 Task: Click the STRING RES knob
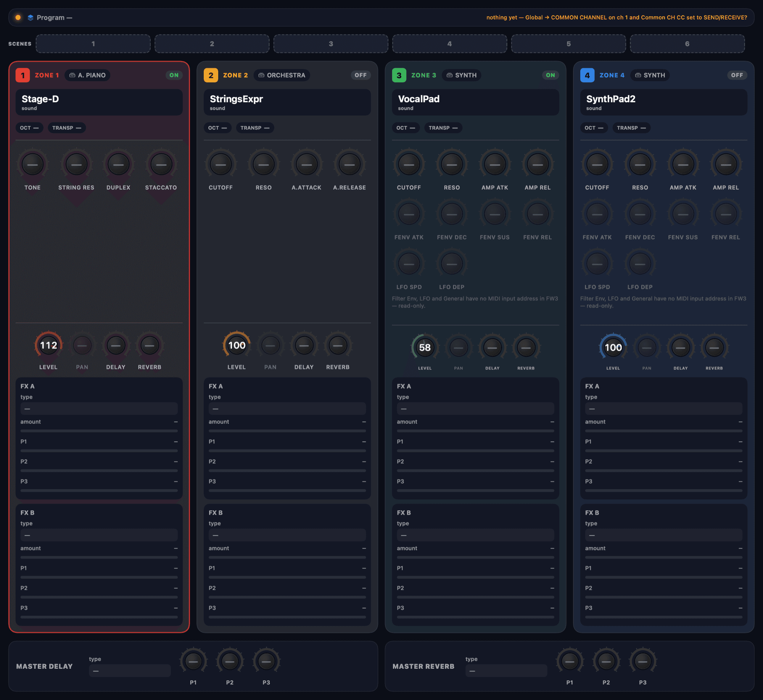pos(76,165)
